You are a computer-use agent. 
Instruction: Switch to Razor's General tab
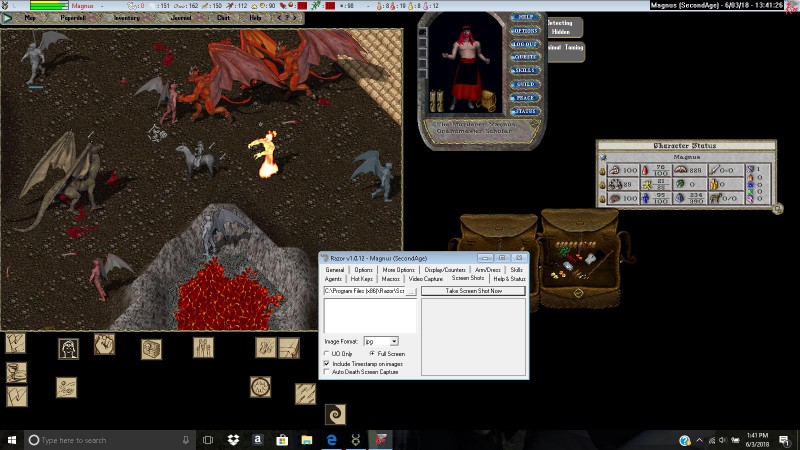(335, 269)
